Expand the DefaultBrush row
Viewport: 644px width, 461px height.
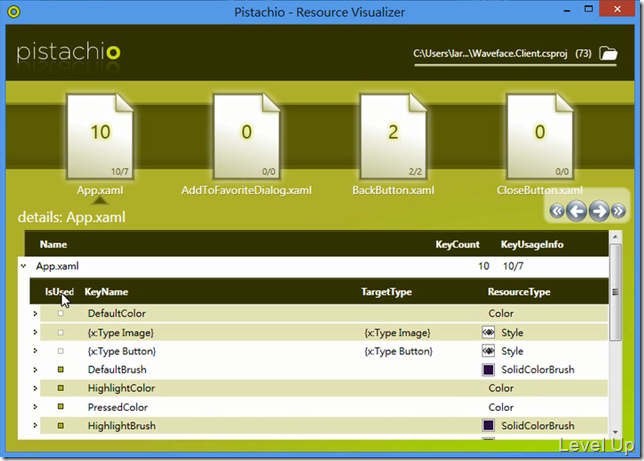[x=35, y=369]
